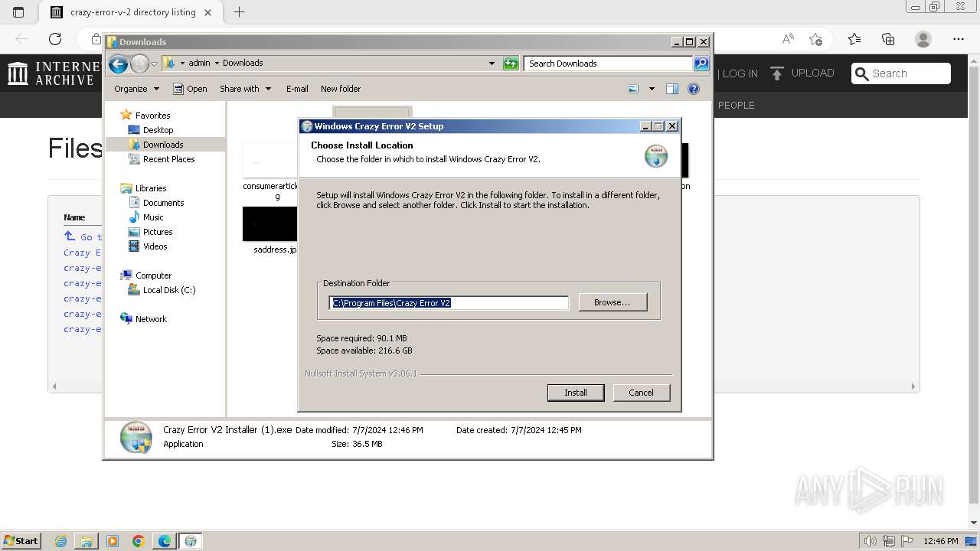
Task: Click the Destination Folder path field
Action: pyautogui.click(x=449, y=303)
